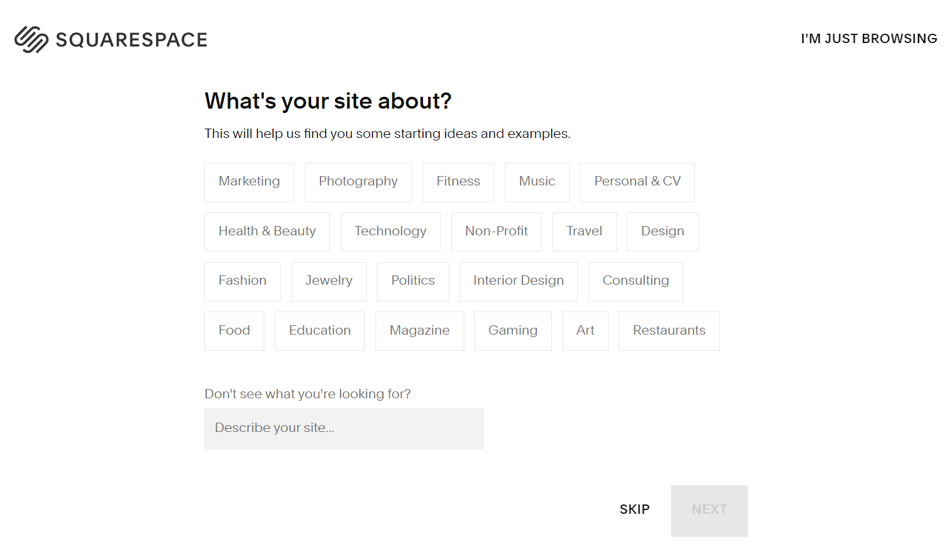
Task: Choose Fashion as your site topic
Action: tap(242, 281)
